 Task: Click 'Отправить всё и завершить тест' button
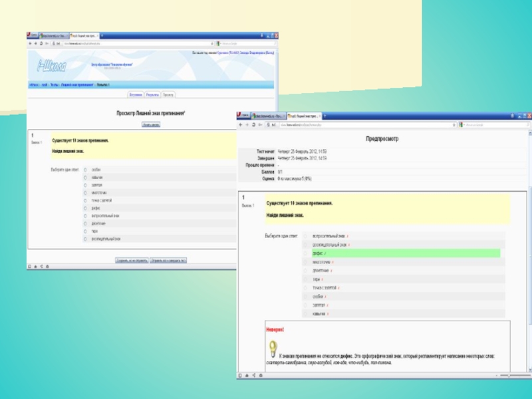coord(169,261)
